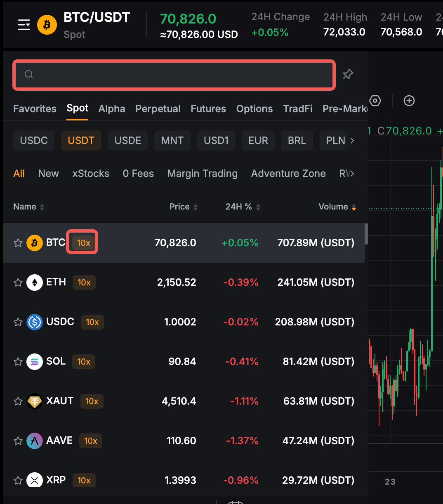Add XAUT to favorites via star
Screen dimensions: 443x504
point(18,401)
